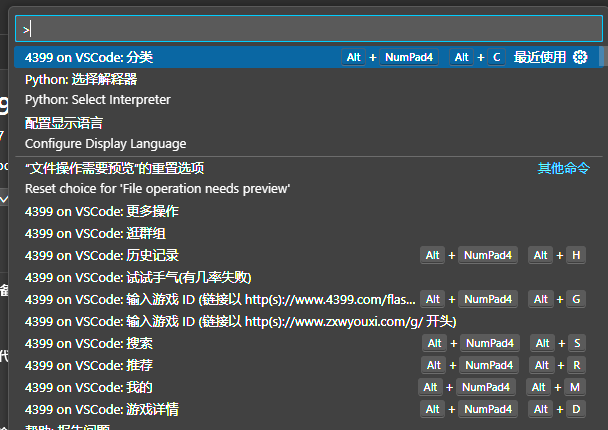Click the 其他命令 section label
Image resolution: width=608 pixels, height=430 pixels.
pos(563,168)
